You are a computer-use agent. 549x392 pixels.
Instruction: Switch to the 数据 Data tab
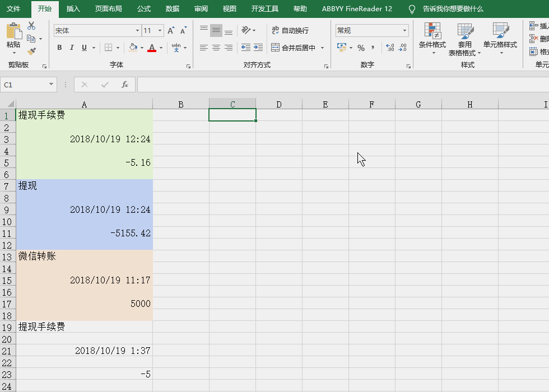173,9
